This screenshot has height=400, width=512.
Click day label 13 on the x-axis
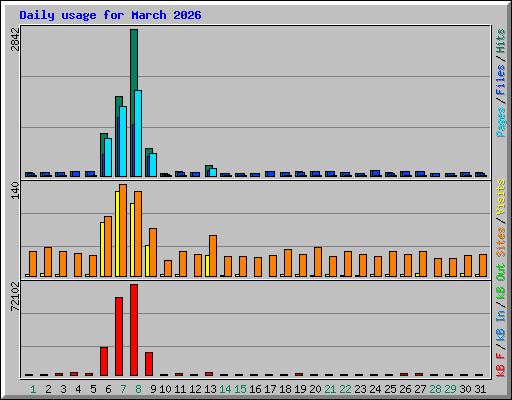[x=210, y=389]
